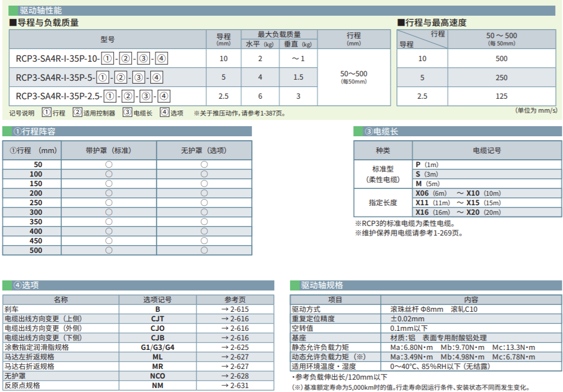Select cable code X20 (20m)

coord(483,212)
